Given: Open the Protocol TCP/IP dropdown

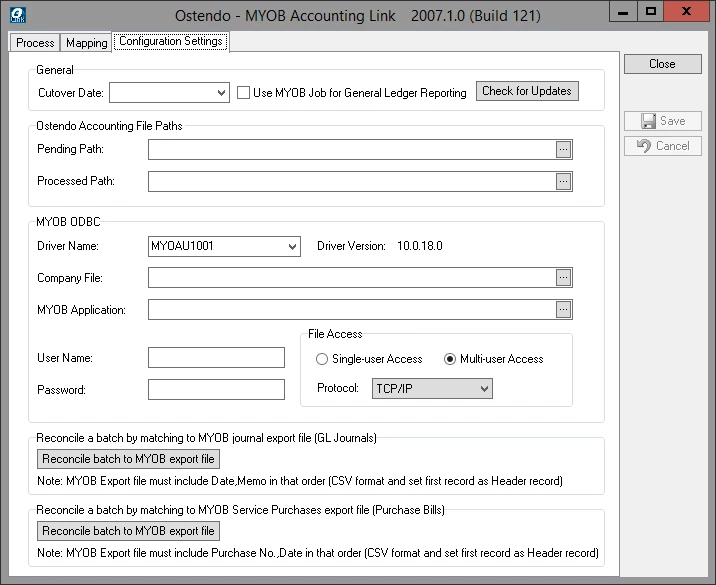Looking at the screenshot, I should coord(484,389).
